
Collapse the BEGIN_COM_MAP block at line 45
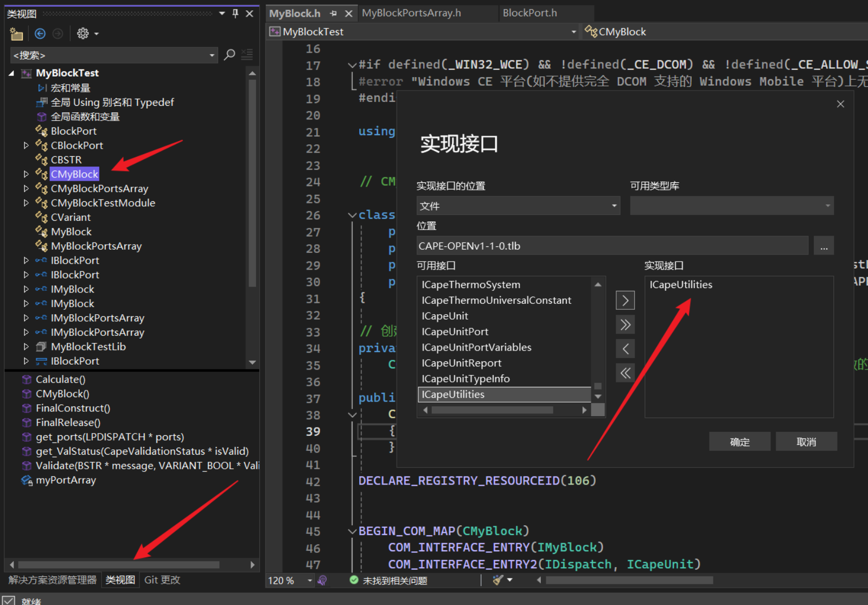tap(352, 531)
